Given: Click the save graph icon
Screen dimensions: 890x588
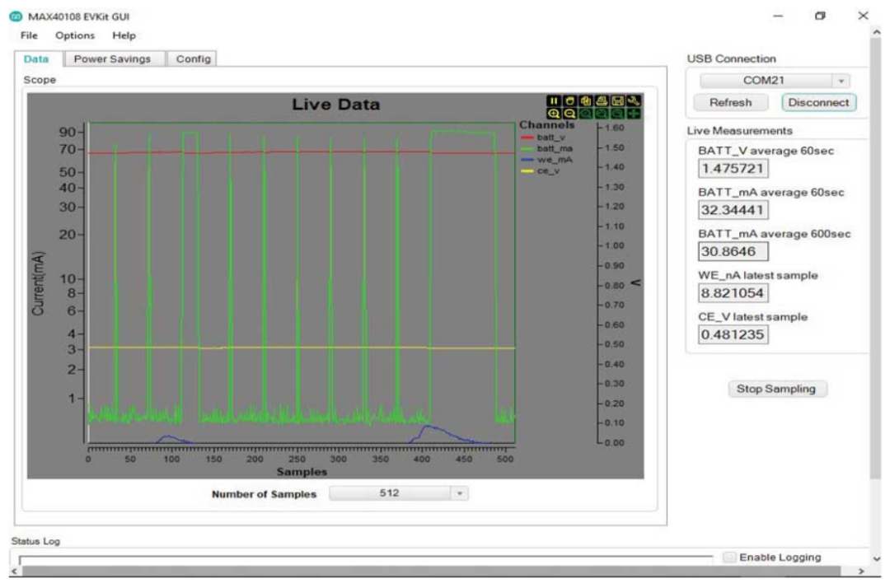Looking at the screenshot, I should pyautogui.click(x=617, y=101).
